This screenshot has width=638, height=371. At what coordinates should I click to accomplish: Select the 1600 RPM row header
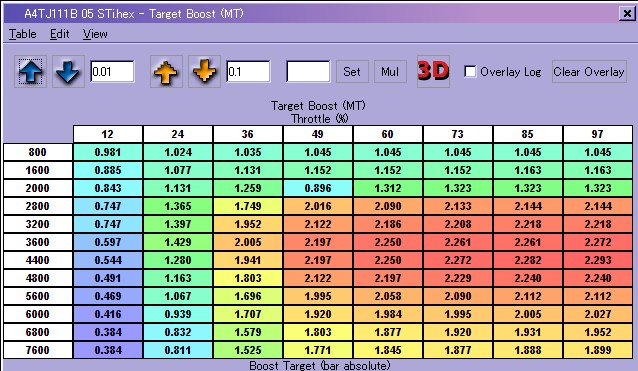click(x=38, y=170)
